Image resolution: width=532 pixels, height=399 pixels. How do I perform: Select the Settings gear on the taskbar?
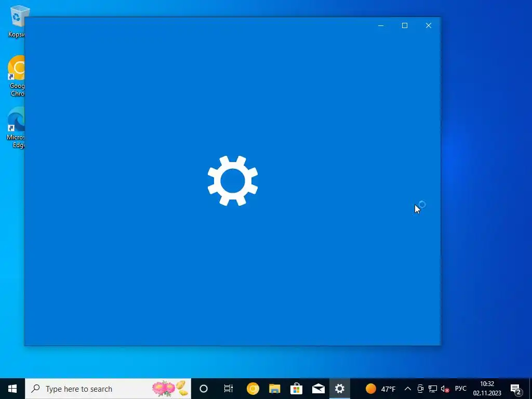[x=340, y=389]
